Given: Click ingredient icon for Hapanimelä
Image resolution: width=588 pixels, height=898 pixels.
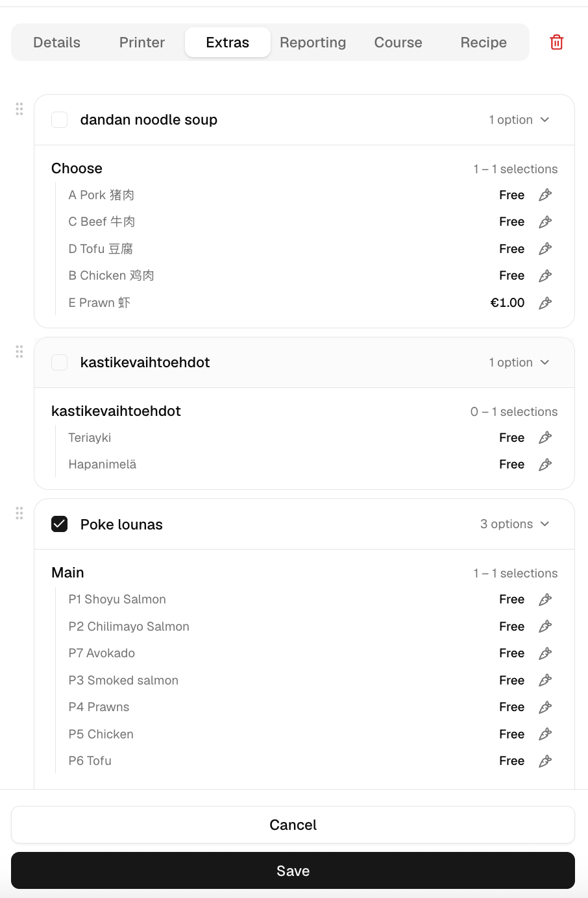Looking at the screenshot, I should [x=545, y=465].
